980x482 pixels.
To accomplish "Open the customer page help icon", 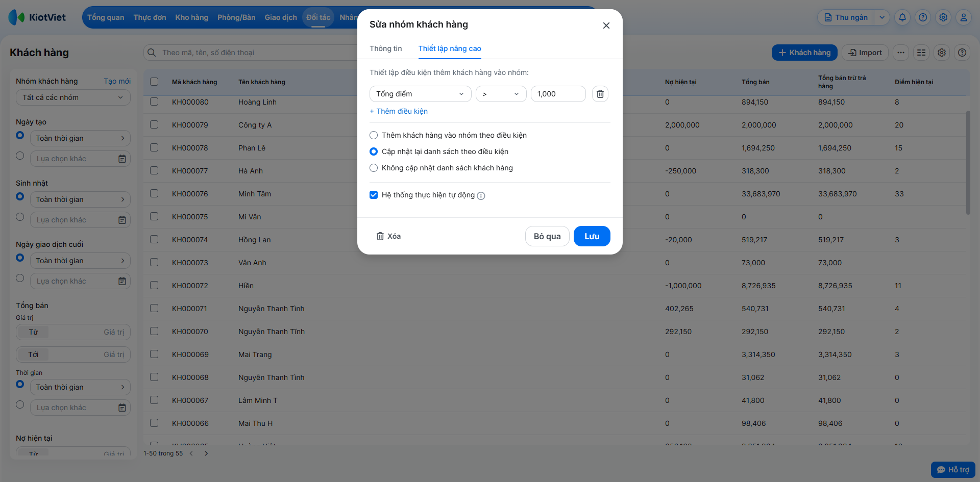I will click(x=962, y=53).
